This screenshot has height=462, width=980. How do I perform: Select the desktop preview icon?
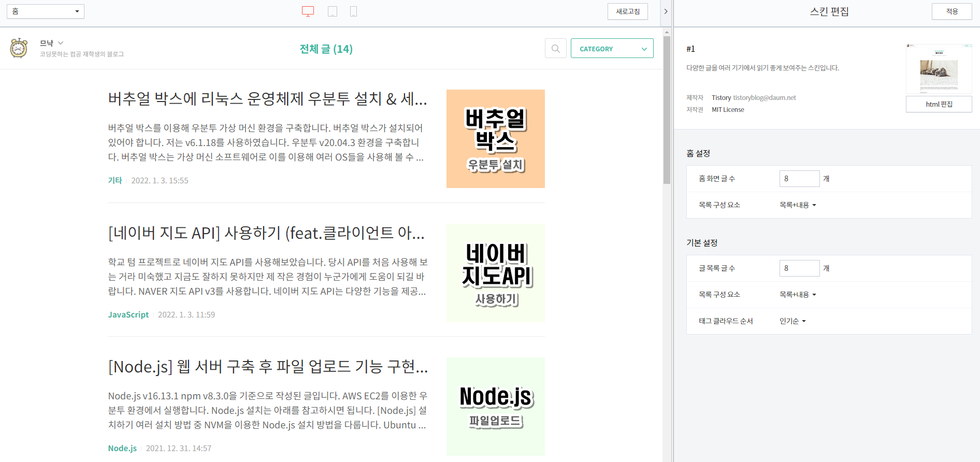pos(308,11)
